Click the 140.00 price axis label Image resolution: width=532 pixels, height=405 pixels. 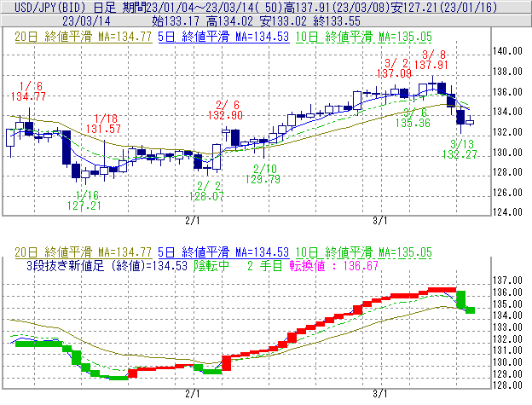[507, 51]
